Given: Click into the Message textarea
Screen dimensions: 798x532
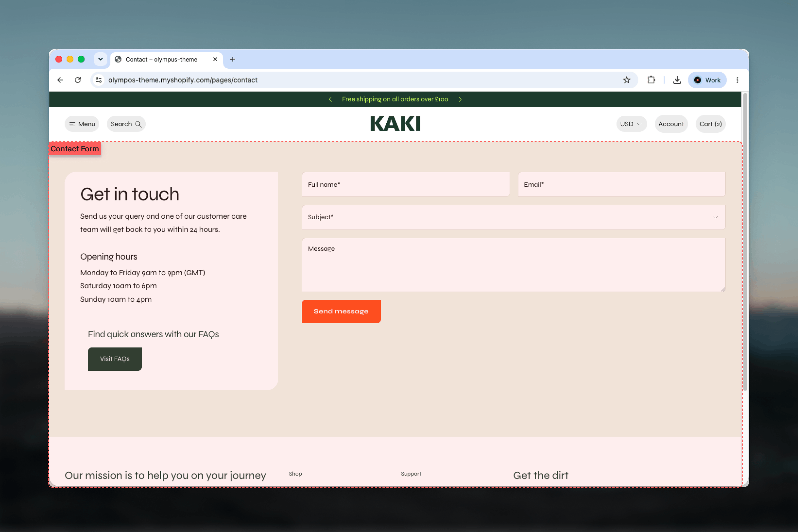Looking at the screenshot, I should tap(513, 265).
